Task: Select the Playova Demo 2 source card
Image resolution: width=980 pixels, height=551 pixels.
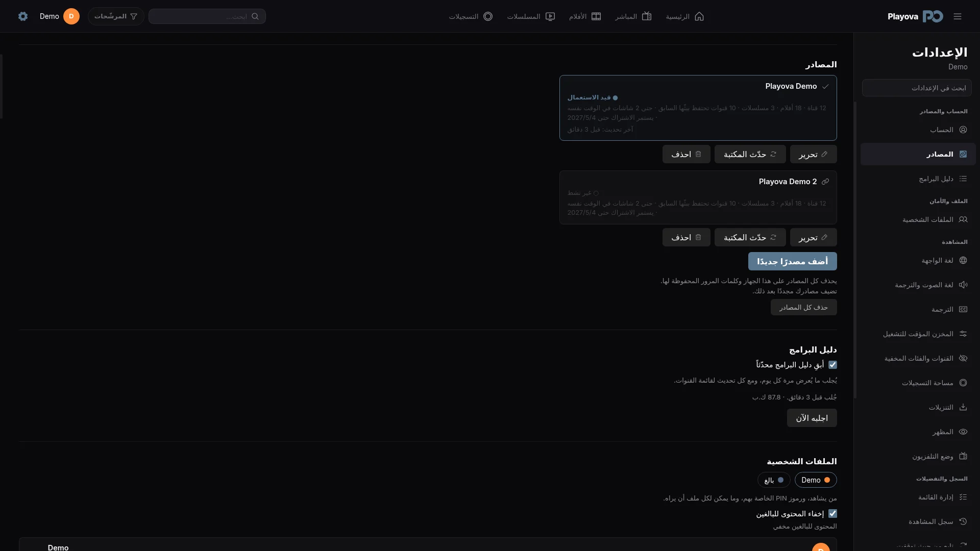Action: (x=698, y=197)
